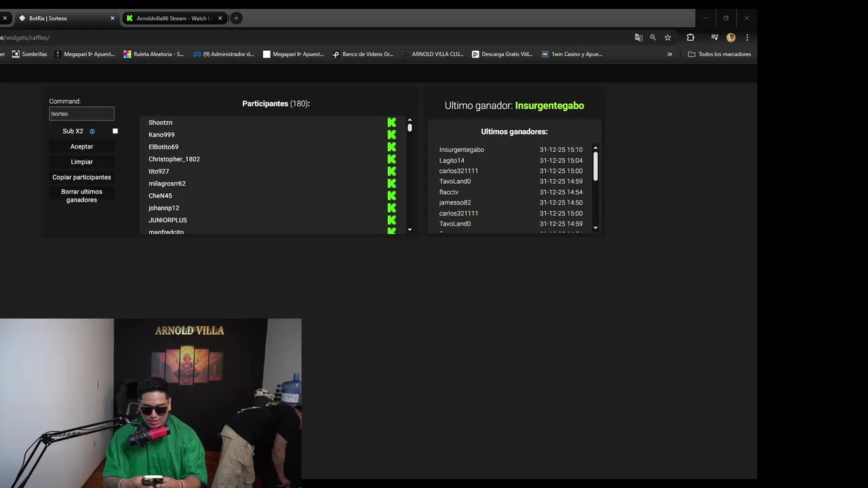Viewport: 868px width, 488px height.
Task: Click the winners list scrollbar thumb
Action: pyautogui.click(x=595, y=166)
